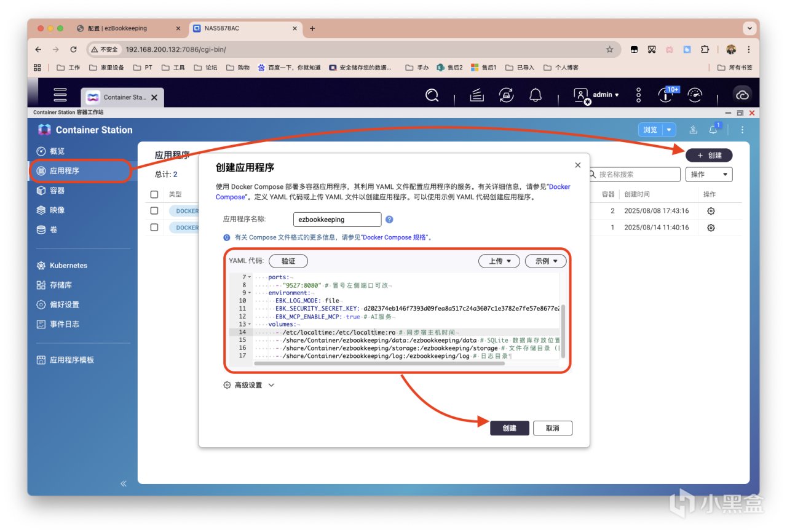Open Container Station three-dot menu
Image resolution: width=787 pixels, height=532 pixels.
742,130
